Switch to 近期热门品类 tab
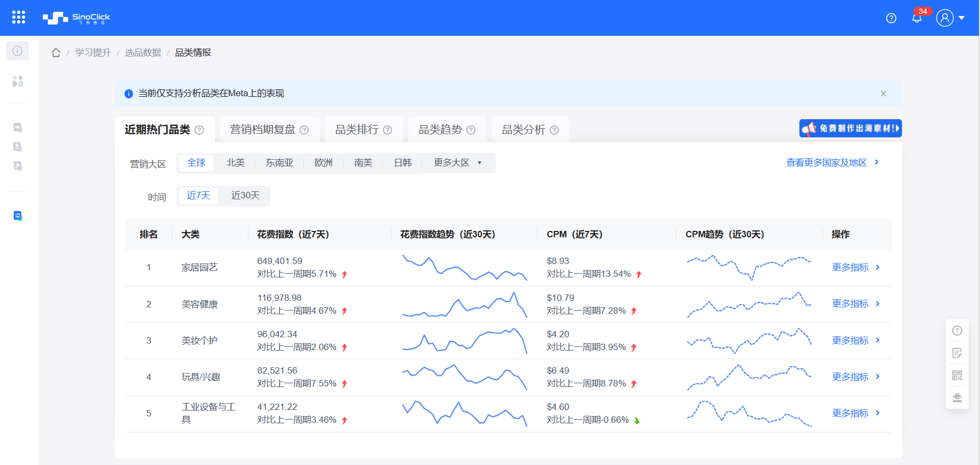The width and height of the screenshot is (980, 465). coord(158,130)
